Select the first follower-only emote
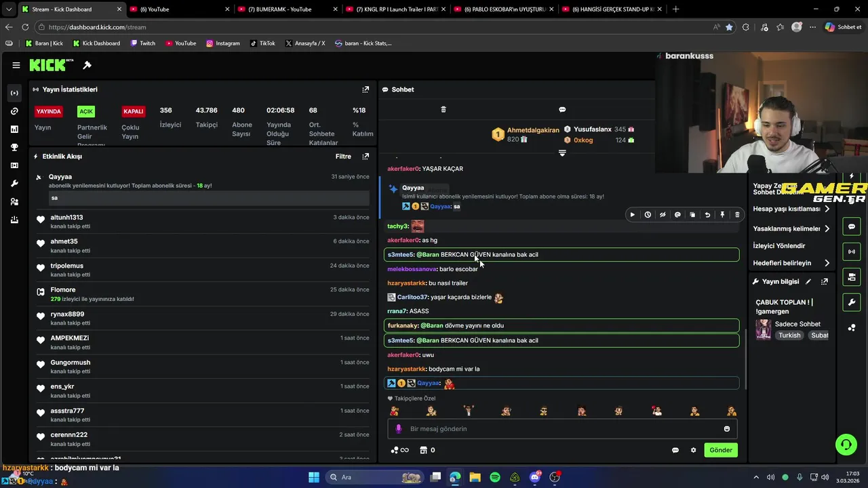The height and width of the screenshot is (488, 868). pos(394,411)
